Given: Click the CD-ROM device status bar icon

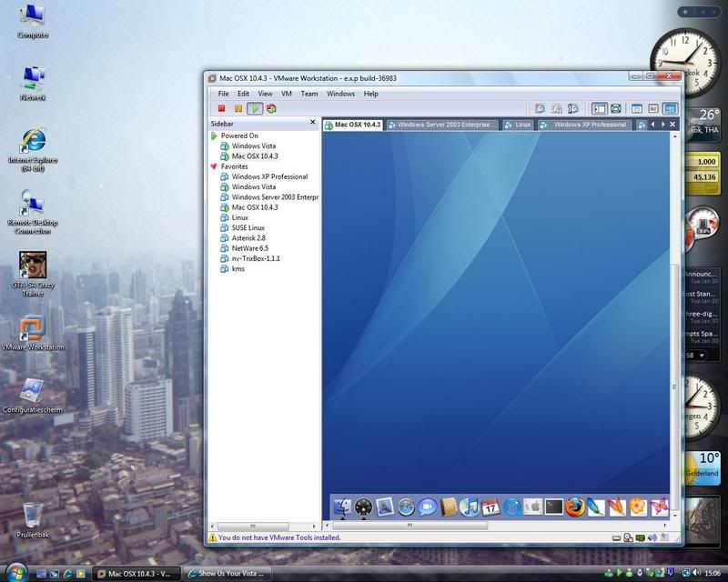Looking at the screenshot, I should (628, 537).
